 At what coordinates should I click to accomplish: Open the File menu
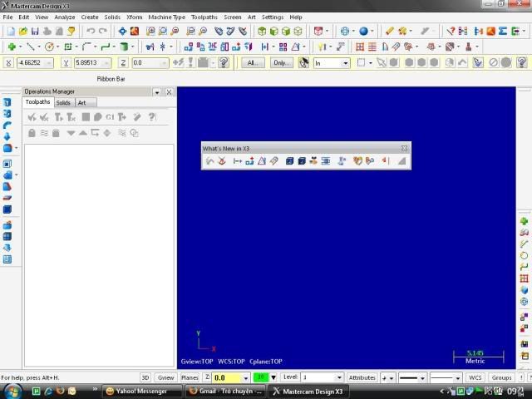[x=7, y=17]
